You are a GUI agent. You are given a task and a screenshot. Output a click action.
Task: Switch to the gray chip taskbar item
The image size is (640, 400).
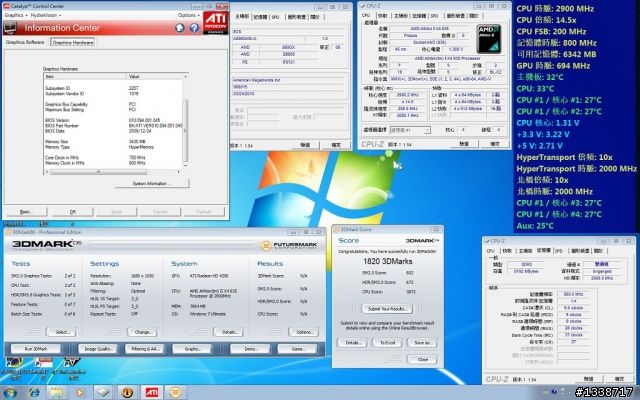[x=103, y=393]
